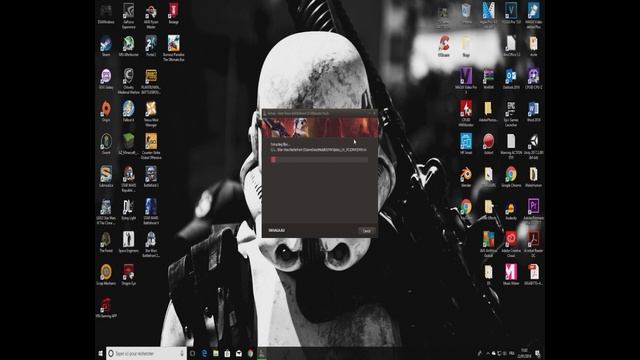This screenshot has width=640, height=360.
Task: Select the HP Smart icon
Action: pyautogui.click(x=466, y=144)
